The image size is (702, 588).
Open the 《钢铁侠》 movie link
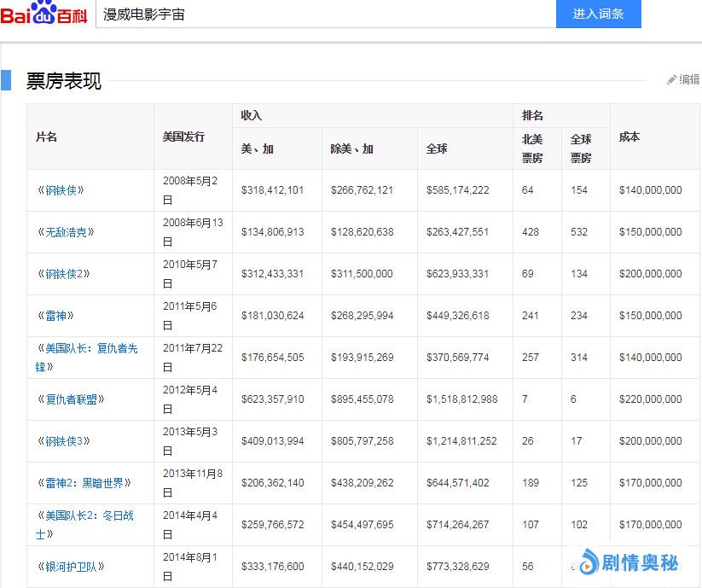pyautogui.click(x=61, y=190)
